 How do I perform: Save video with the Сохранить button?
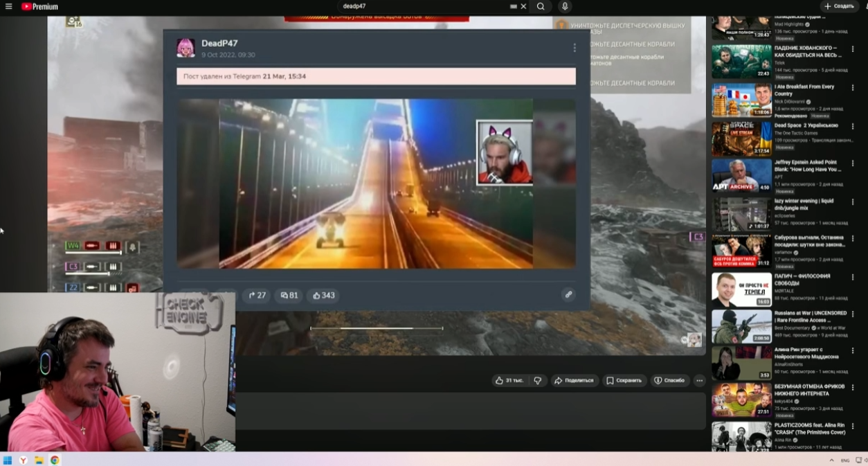(624, 380)
